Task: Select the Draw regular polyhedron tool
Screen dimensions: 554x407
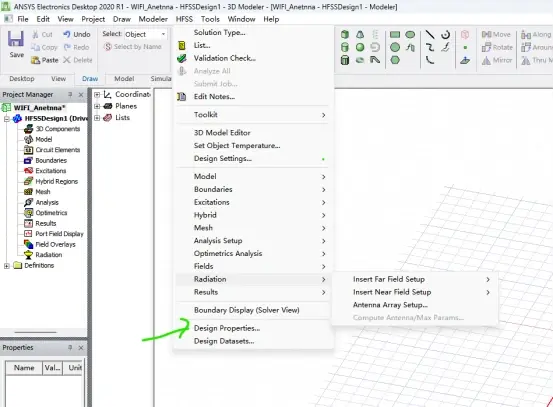Action: pyautogui.click(x=345, y=60)
